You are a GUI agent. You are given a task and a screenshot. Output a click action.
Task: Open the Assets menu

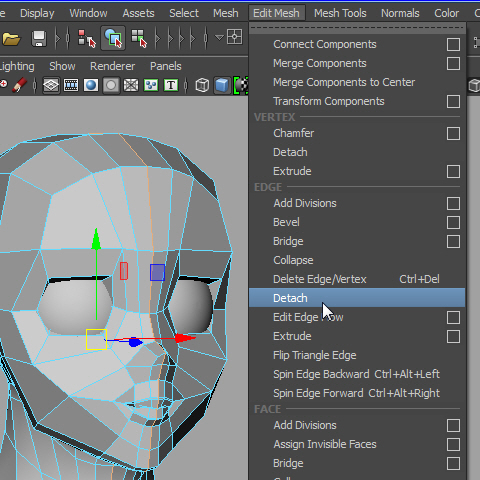point(138,13)
